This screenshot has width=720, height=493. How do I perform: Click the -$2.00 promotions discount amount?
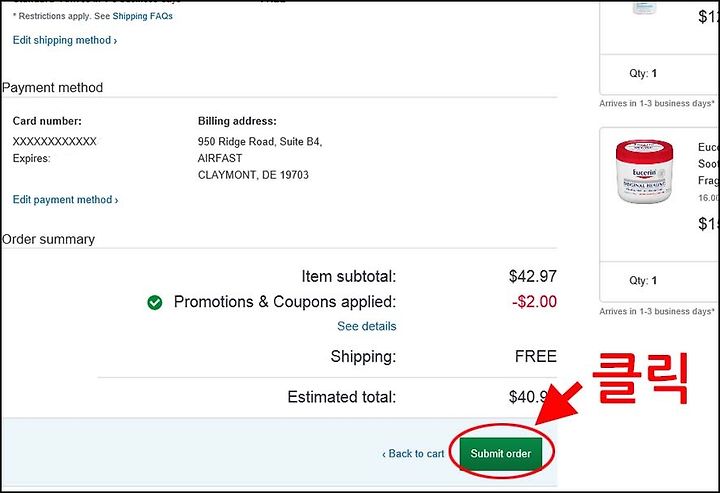[x=534, y=302]
